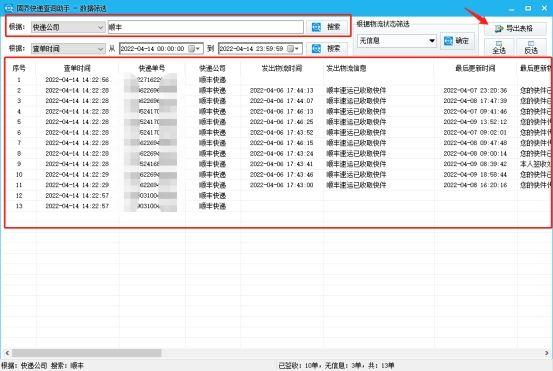Click the 最后更新时间 column header
553x371 pixels.
475,68
